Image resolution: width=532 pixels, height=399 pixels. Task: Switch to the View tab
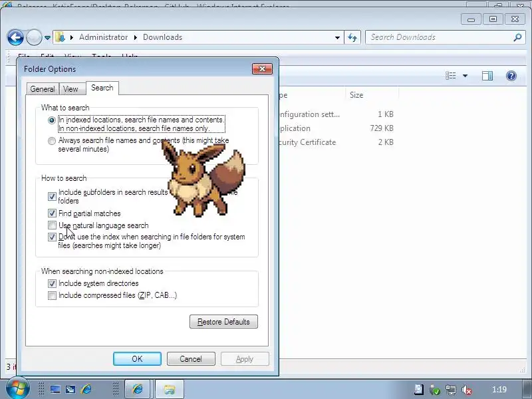pos(70,89)
